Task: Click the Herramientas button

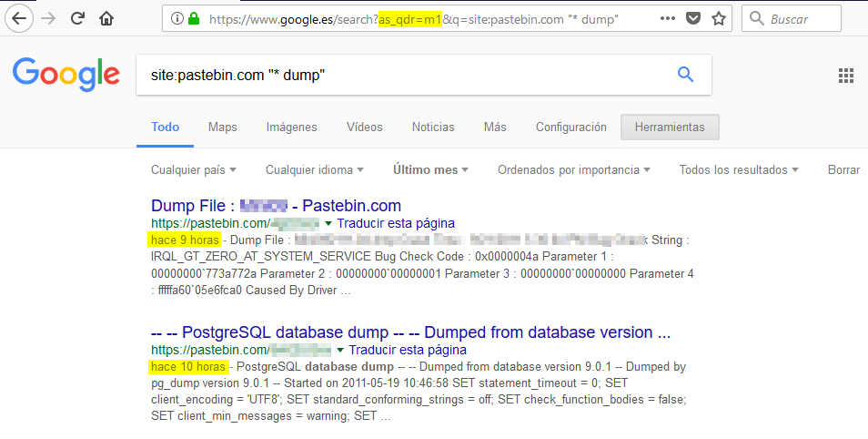Action: 669,128
